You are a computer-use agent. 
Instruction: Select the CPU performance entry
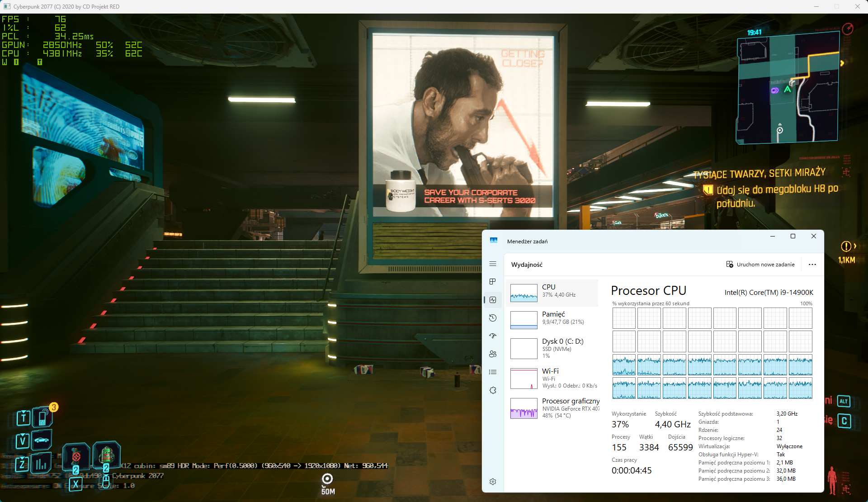point(552,293)
